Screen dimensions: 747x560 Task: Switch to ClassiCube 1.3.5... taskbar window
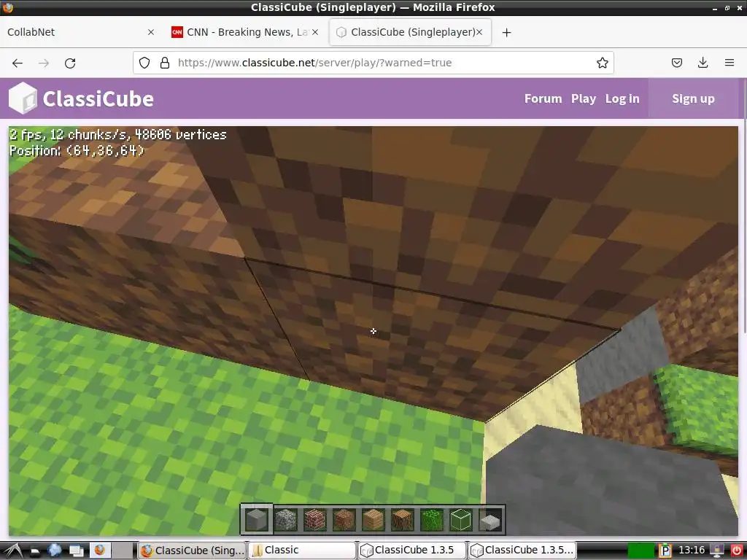click(522, 551)
